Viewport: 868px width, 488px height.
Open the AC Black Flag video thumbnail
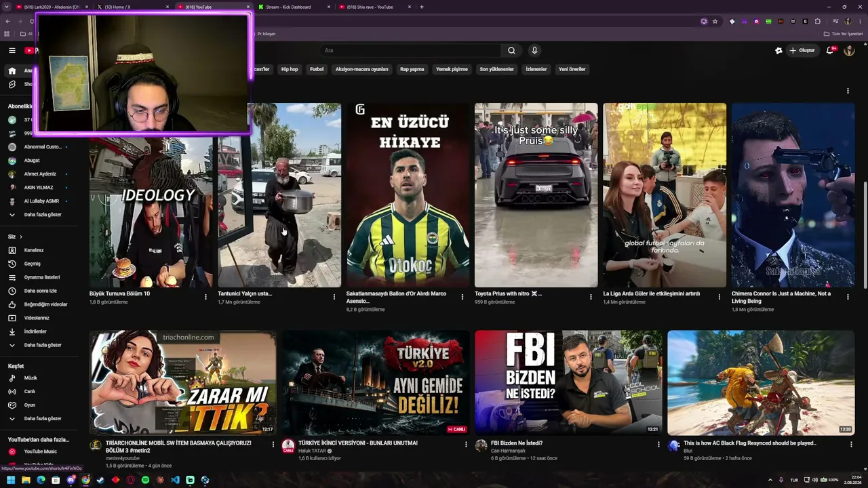click(761, 382)
